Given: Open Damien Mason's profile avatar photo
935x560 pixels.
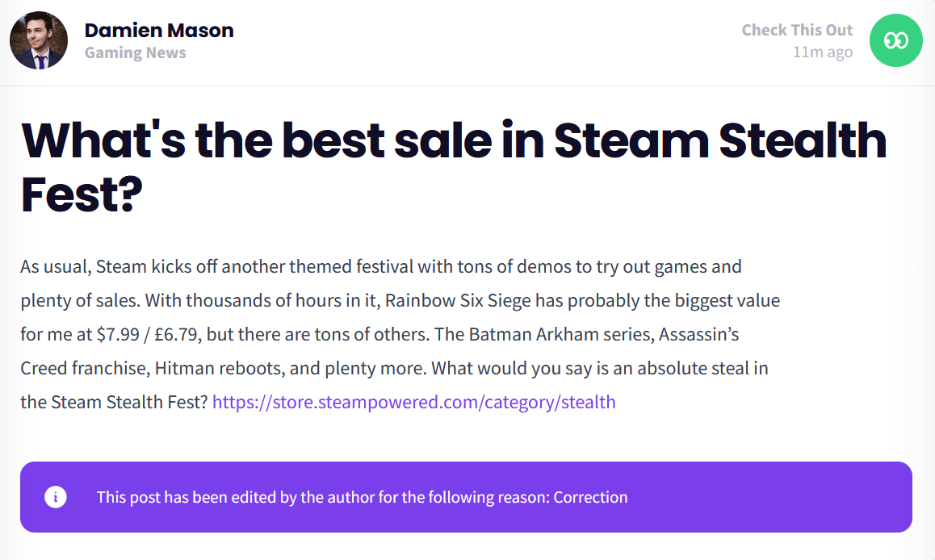Looking at the screenshot, I should (x=39, y=40).
